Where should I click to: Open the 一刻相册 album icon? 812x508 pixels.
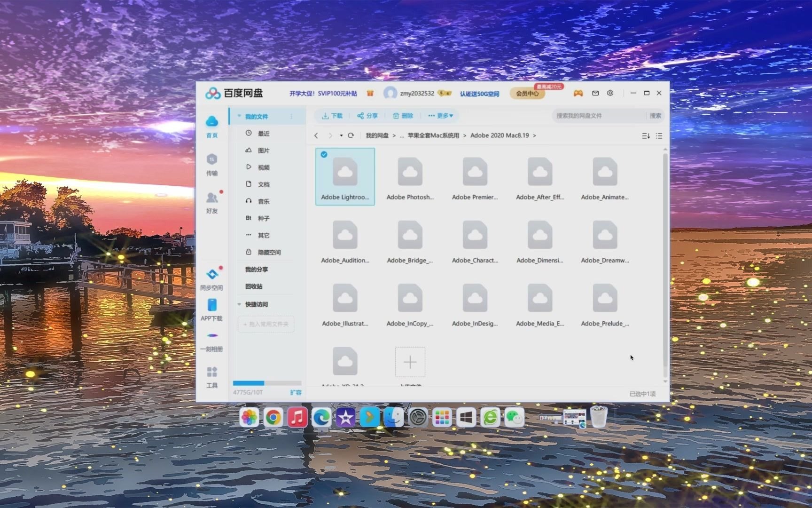tap(212, 335)
